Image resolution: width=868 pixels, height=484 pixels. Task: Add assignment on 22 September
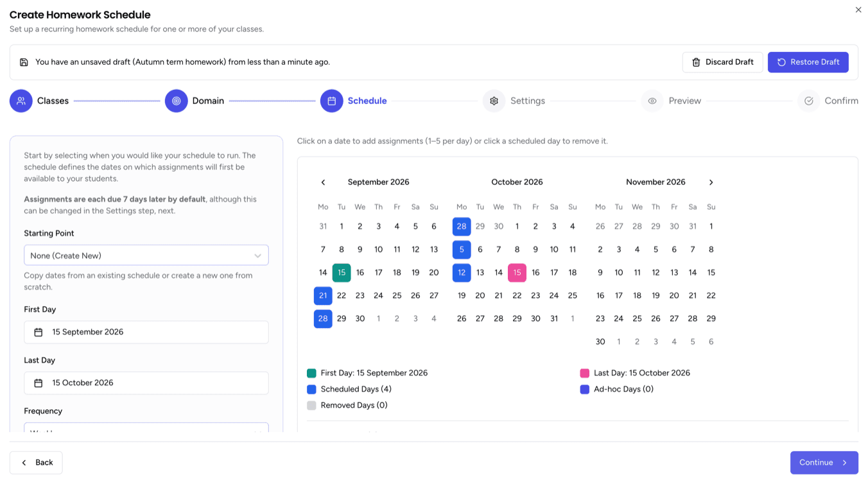[x=342, y=296]
